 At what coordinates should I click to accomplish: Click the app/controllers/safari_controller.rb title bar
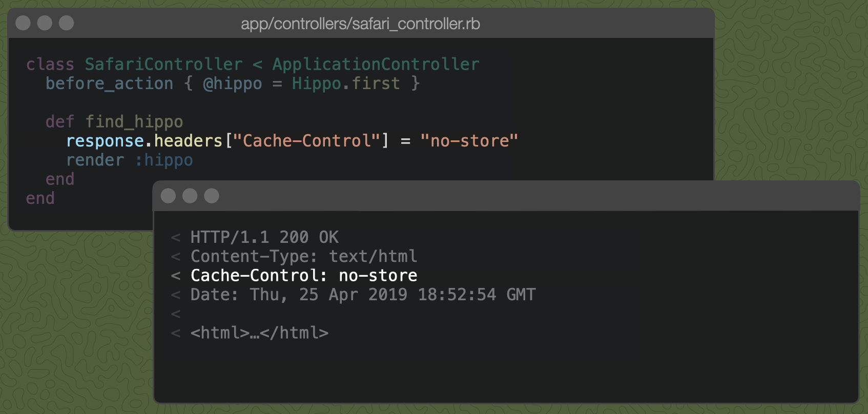point(361,24)
